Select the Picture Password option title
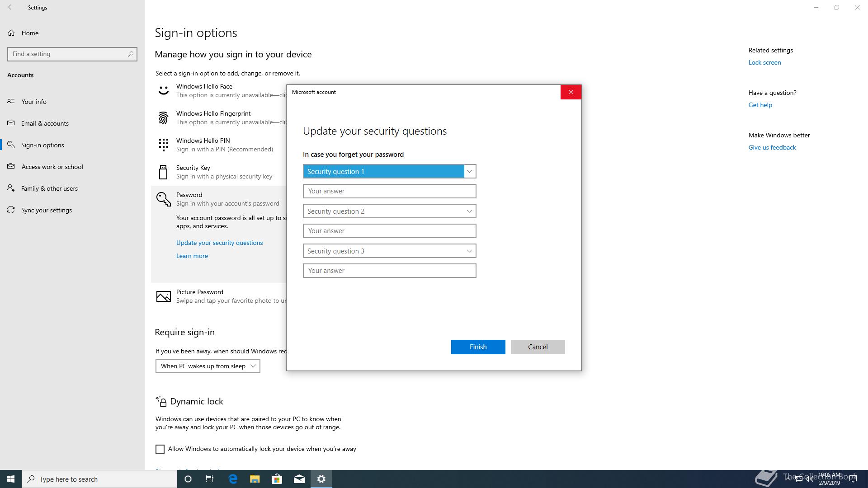 199,292
